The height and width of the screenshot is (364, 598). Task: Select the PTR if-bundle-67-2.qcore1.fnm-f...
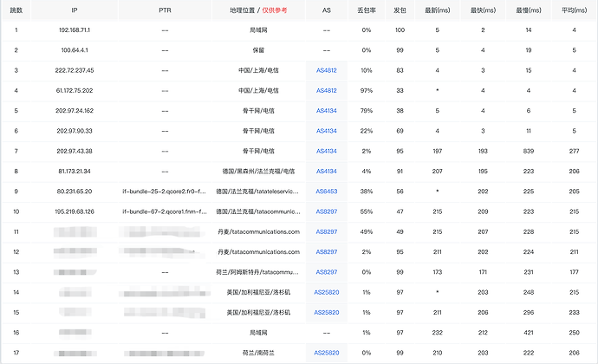pos(165,211)
